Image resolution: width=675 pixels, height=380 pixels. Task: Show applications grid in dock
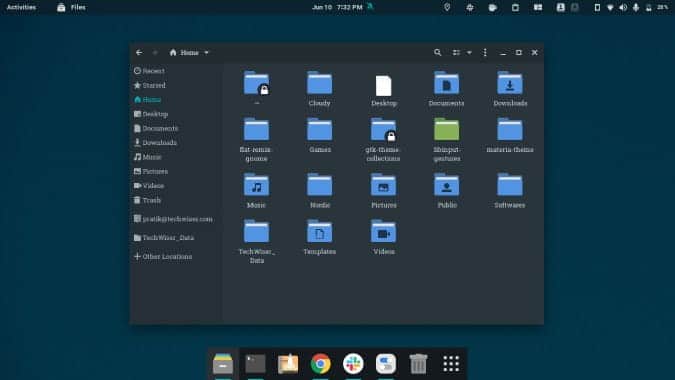[451, 364]
